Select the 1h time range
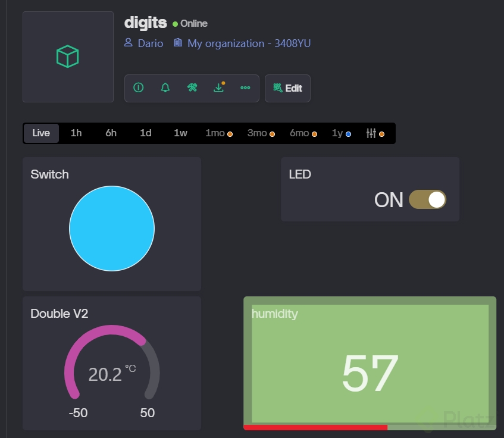The image size is (504, 438). tap(76, 133)
